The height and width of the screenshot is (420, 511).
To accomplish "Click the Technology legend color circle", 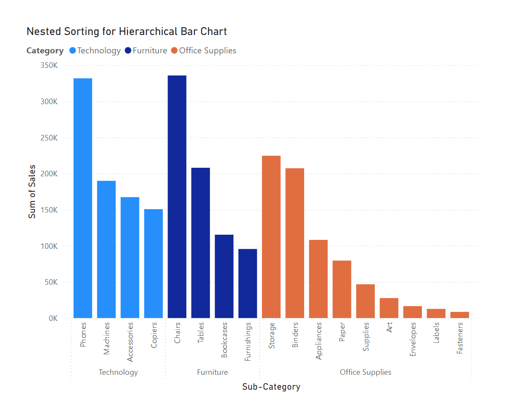I will coord(73,51).
